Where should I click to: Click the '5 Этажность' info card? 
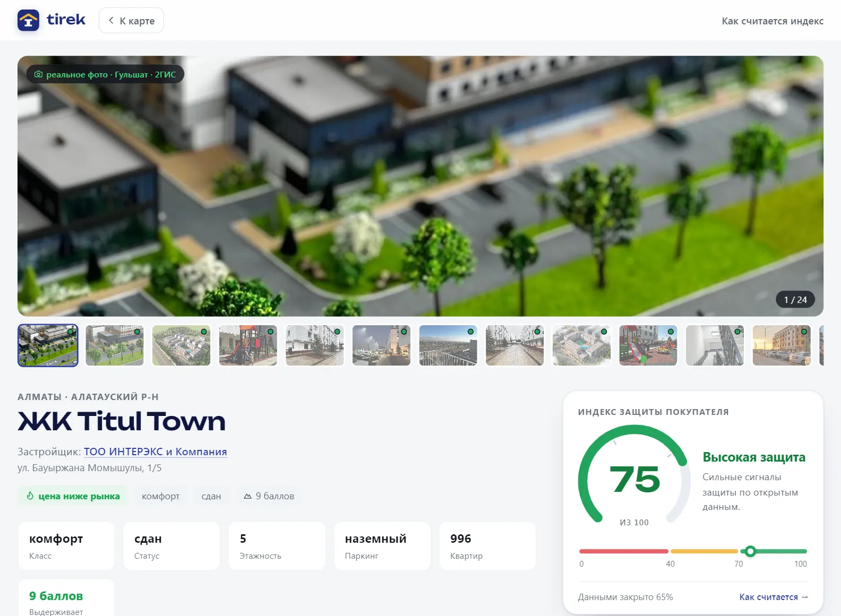coord(277,546)
